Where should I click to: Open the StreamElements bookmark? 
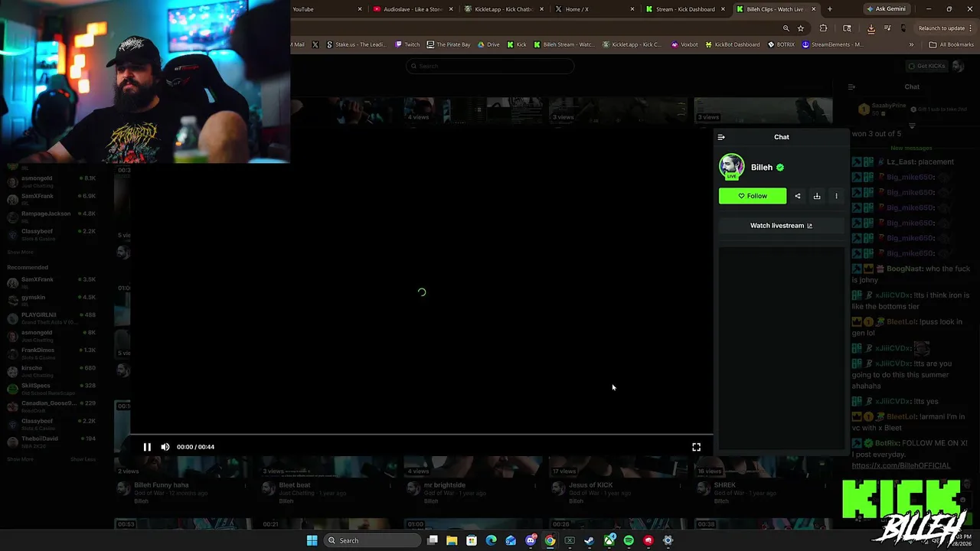point(833,44)
